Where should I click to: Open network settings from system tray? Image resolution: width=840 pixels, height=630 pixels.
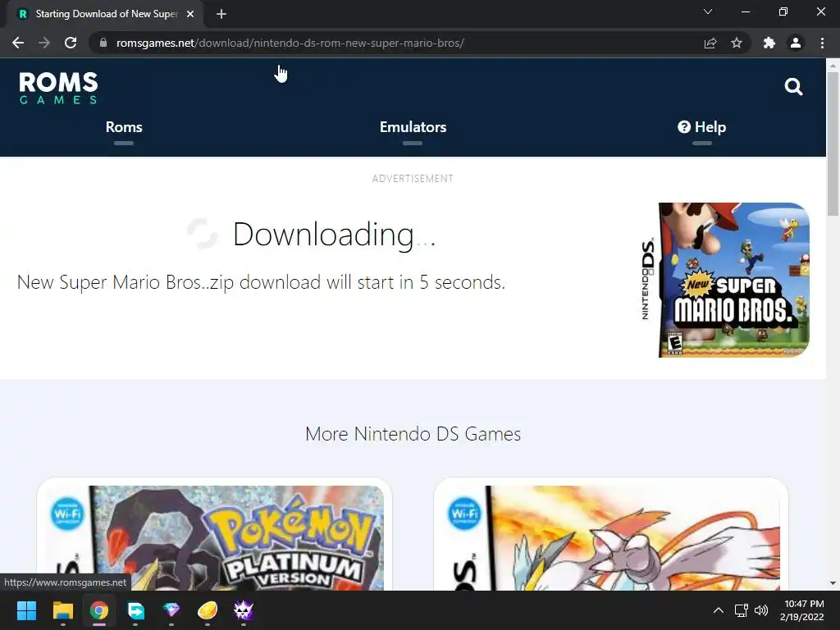(x=742, y=610)
